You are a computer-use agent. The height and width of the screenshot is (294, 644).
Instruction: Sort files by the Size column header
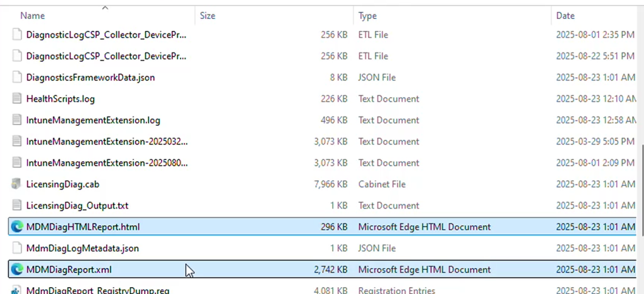[x=208, y=16]
